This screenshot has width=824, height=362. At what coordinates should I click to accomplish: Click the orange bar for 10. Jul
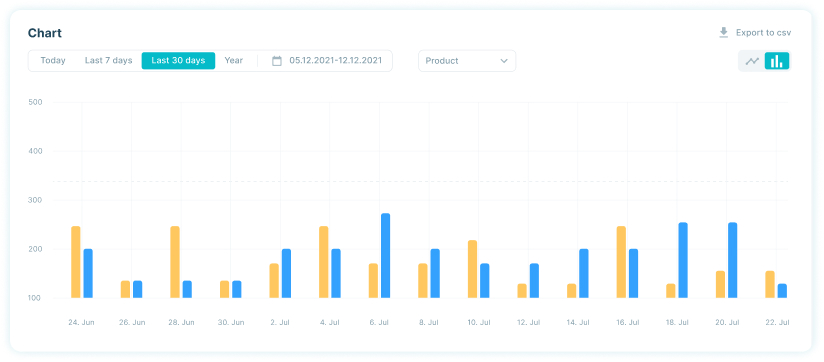pos(472,269)
